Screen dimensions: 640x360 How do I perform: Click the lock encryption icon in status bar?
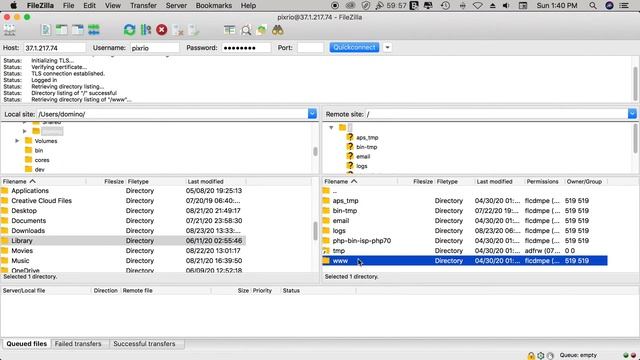point(531,356)
